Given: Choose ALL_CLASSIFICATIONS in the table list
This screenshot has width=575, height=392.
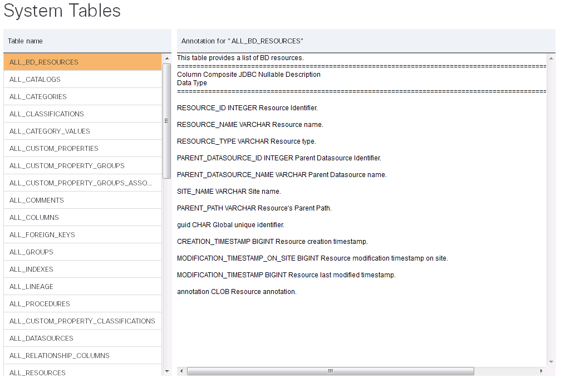Looking at the screenshot, I should click(82, 114).
